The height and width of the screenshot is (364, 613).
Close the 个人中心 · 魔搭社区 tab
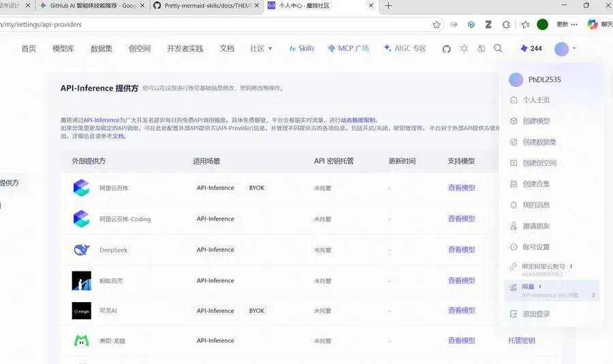tap(371, 6)
